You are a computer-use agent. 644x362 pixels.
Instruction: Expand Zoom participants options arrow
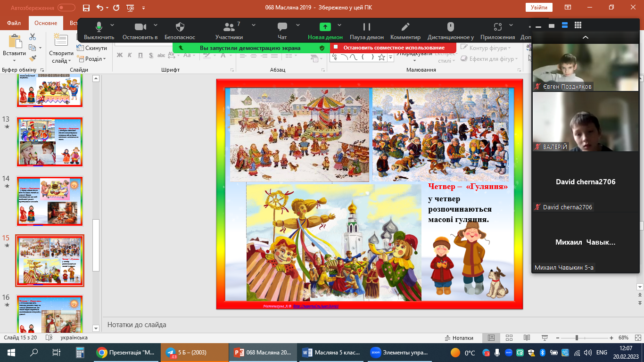[254, 25]
